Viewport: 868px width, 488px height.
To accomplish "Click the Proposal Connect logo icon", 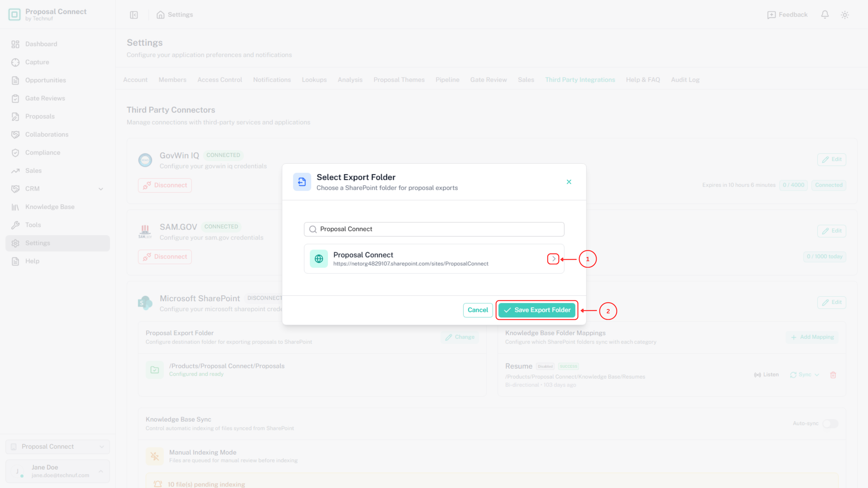I will pyautogui.click(x=14, y=14).
